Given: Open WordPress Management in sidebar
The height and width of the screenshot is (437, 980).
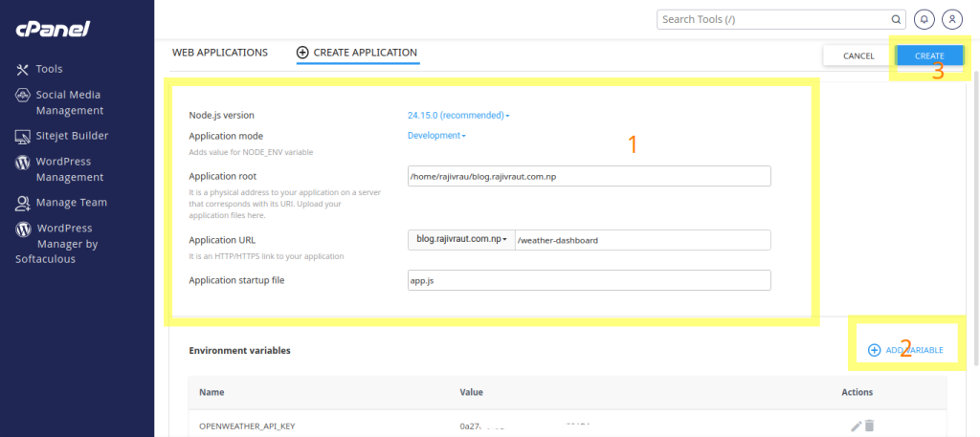Looking at the screenshot, I should point(59,169).
